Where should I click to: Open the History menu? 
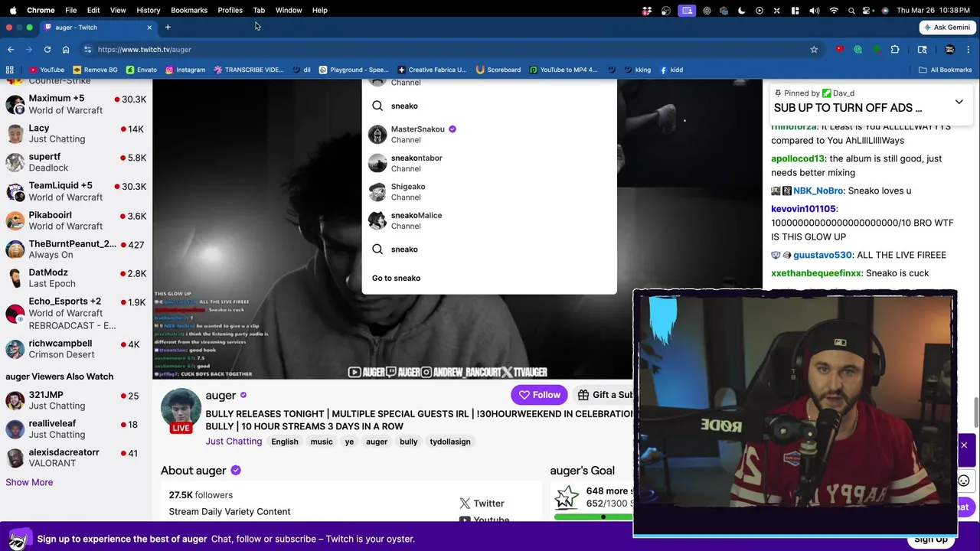coord(148,10)
